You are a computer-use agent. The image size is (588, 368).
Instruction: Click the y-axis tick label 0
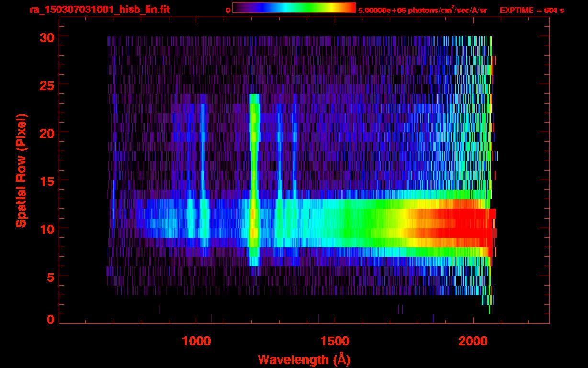pos(50,319)
